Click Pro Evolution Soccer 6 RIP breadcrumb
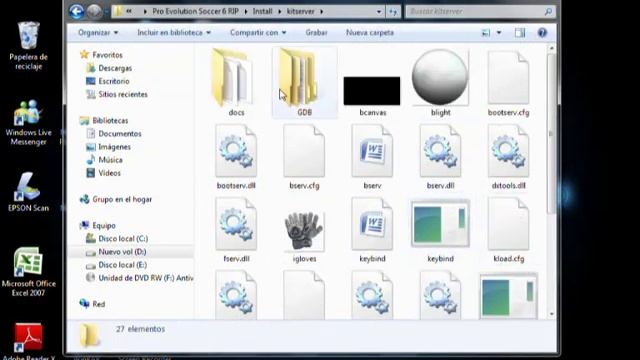The image size is (640, 360). [195, 11]
